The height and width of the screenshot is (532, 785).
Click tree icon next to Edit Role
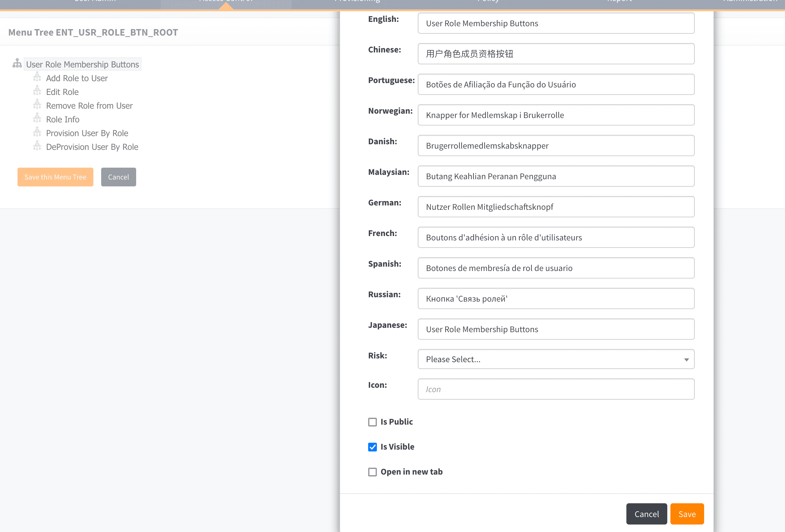37,91
